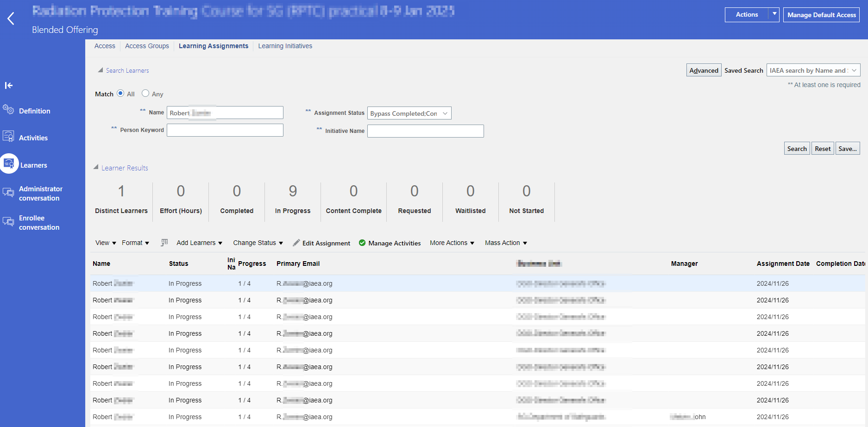868x427 pixels.
Task: Open the Definition section icon in sidebar
Action: [x=8, y=110]
